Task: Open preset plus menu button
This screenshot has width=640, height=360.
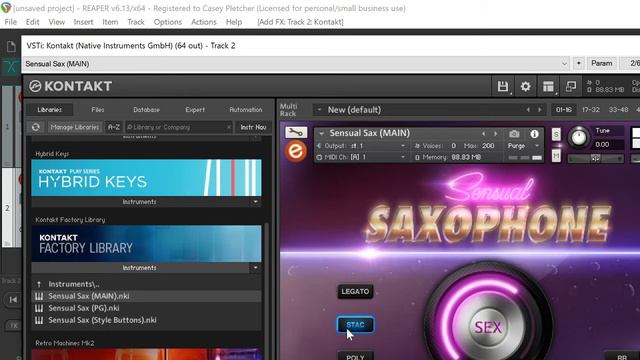Action: tap(578, 63)
